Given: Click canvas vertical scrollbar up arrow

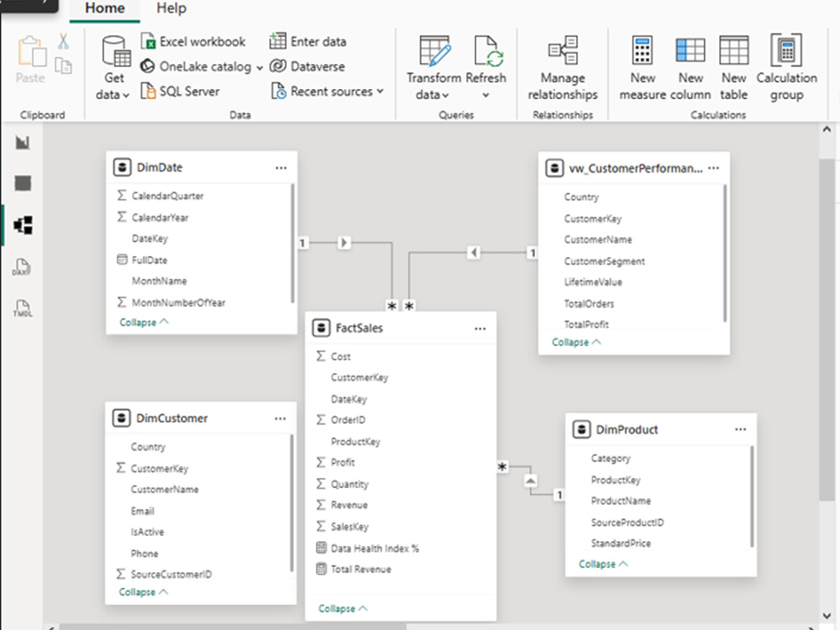Looking at the screenshot, I should pos(827,129).
